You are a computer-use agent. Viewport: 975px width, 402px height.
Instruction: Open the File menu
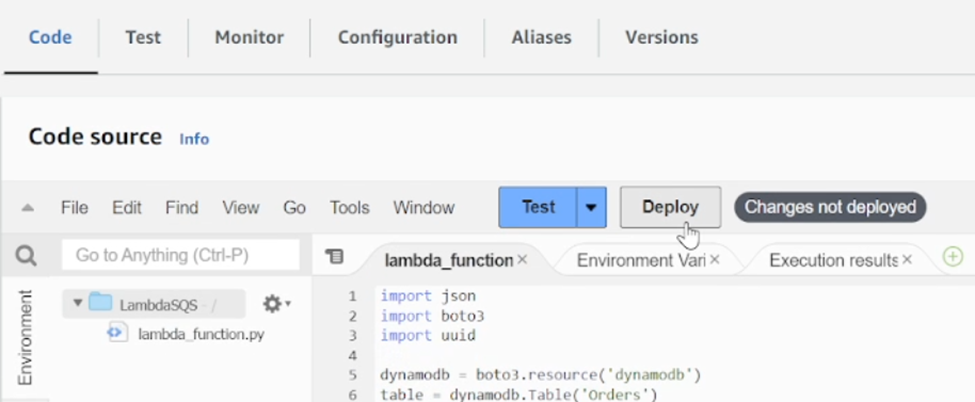pos(74,207)
